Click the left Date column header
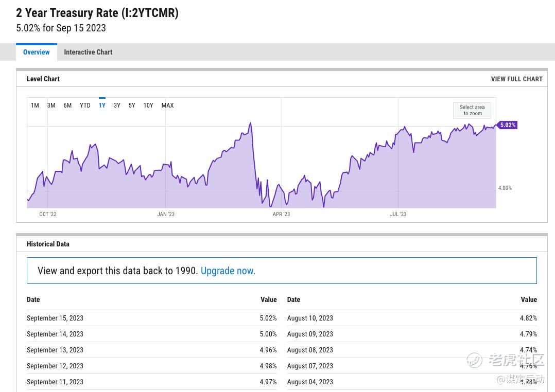 click(x=33, y=299)
